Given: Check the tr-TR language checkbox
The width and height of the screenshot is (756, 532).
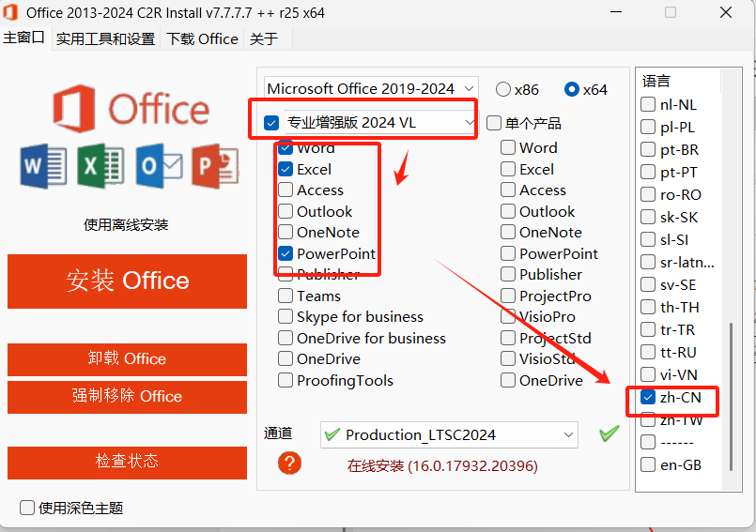Looking at the screenshot, I should 647,329.
